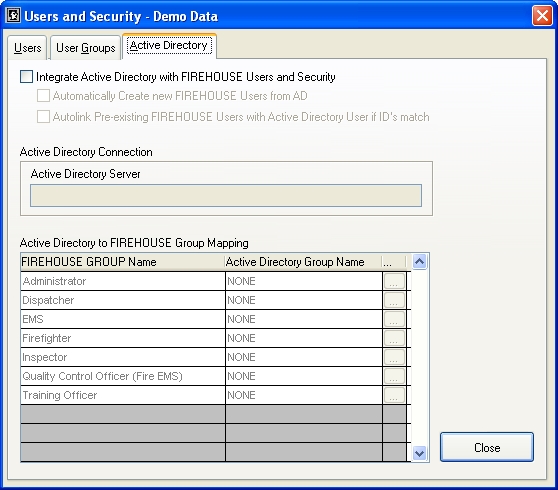Open ellipsis lookup for Inspector row
558x490 pixels.
(x=394, y=357)
